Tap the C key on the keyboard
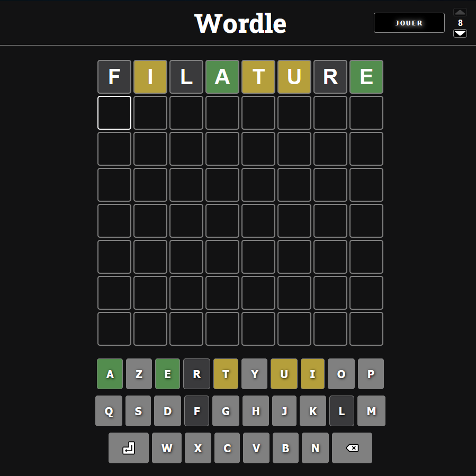 [227, 448]
